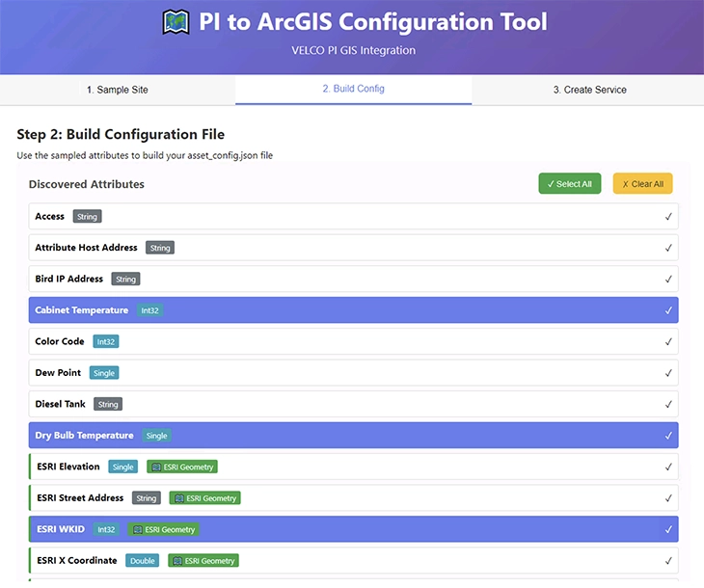
Task: Toggle the ESRI X Coordinate checkmark
Action: point(668,561)
